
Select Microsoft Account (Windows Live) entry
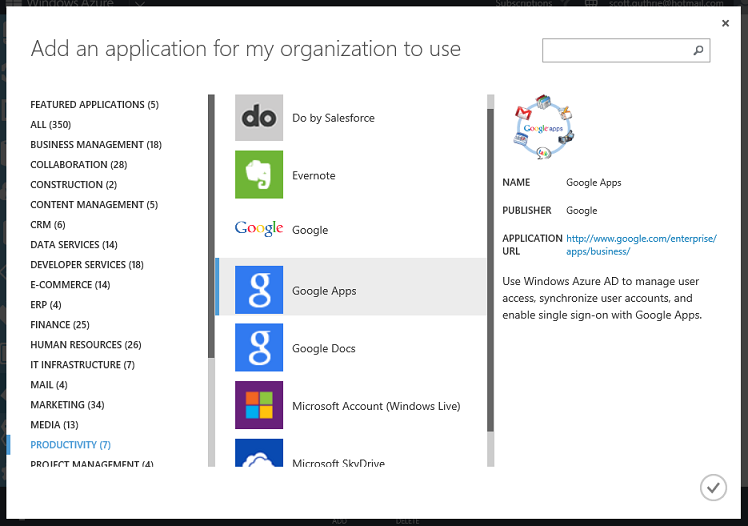[376, 406]
